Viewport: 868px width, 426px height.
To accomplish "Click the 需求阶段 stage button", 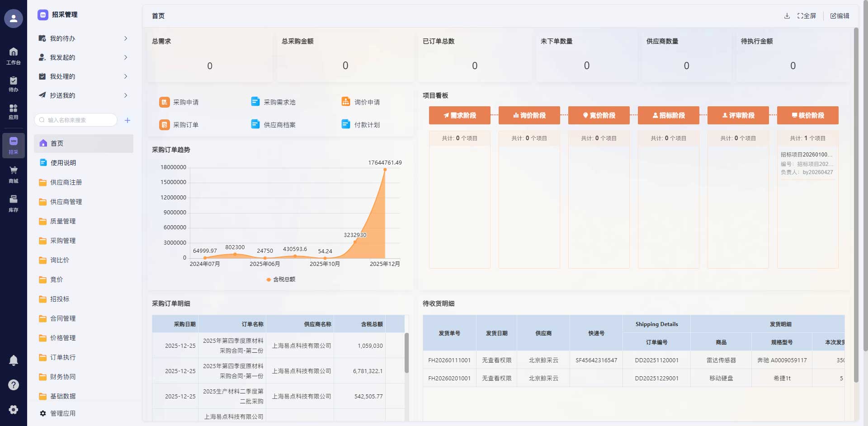I will tap(459, 115).
